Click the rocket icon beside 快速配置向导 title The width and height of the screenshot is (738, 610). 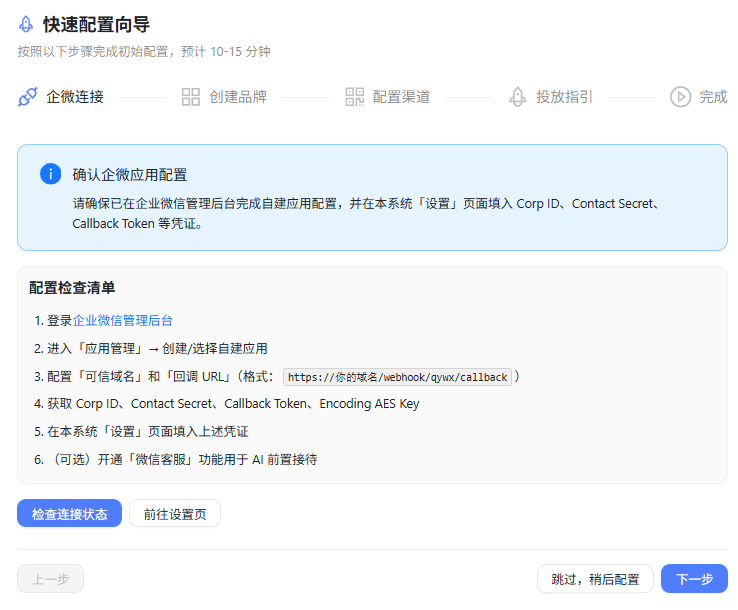pyautogui.click(x=26, y=25)
